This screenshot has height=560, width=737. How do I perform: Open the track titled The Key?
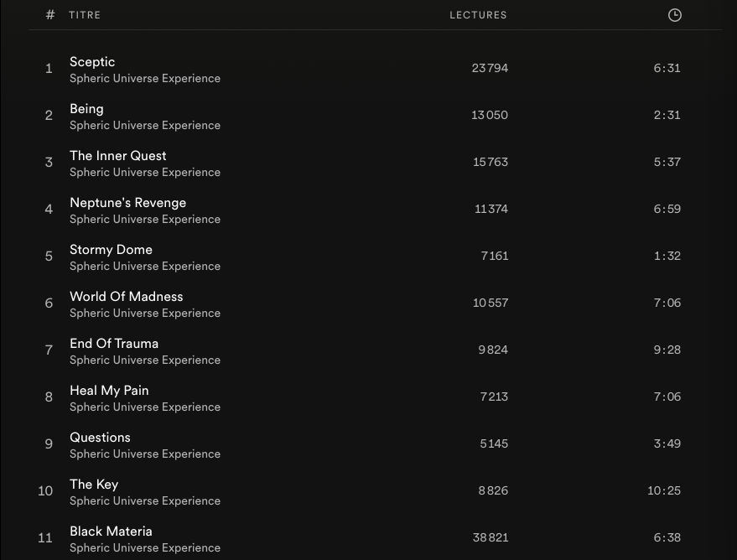point(94,485)
